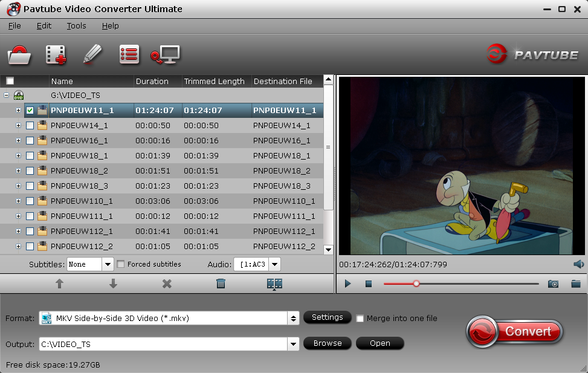Expand the PNP0EUW11_1 row
The image size is (588, 373).
(18, 110)
